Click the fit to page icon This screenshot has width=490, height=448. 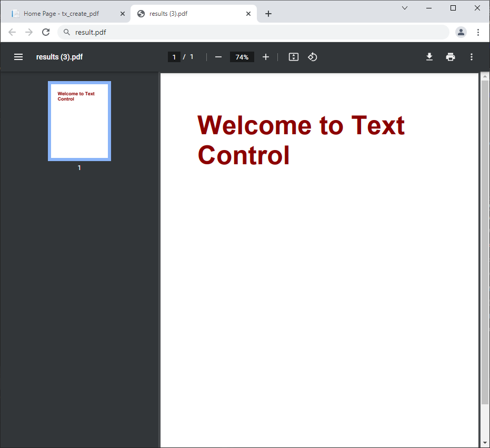pyautogui.click(x=294, y=57)
